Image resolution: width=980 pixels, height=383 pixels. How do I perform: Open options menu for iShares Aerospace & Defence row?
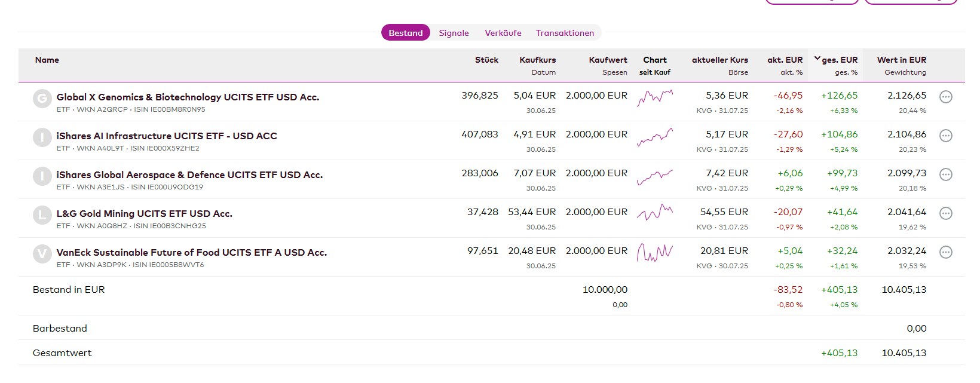tap(945, 174)
